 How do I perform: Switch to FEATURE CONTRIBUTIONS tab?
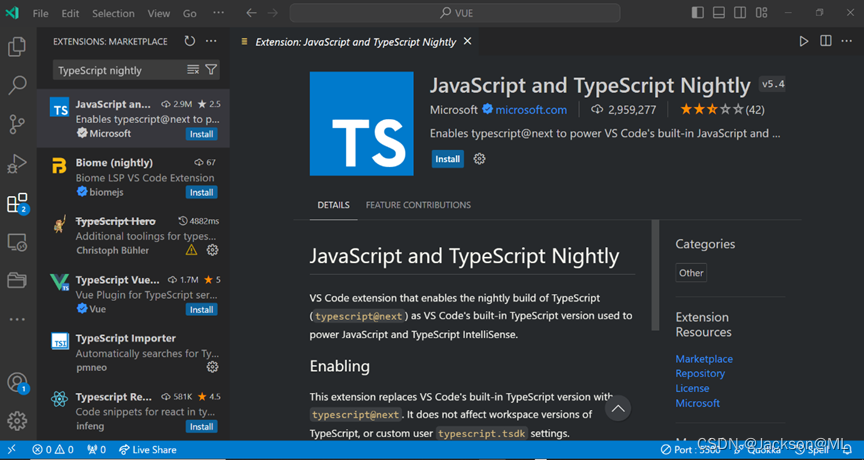click(x=418, y=205)
